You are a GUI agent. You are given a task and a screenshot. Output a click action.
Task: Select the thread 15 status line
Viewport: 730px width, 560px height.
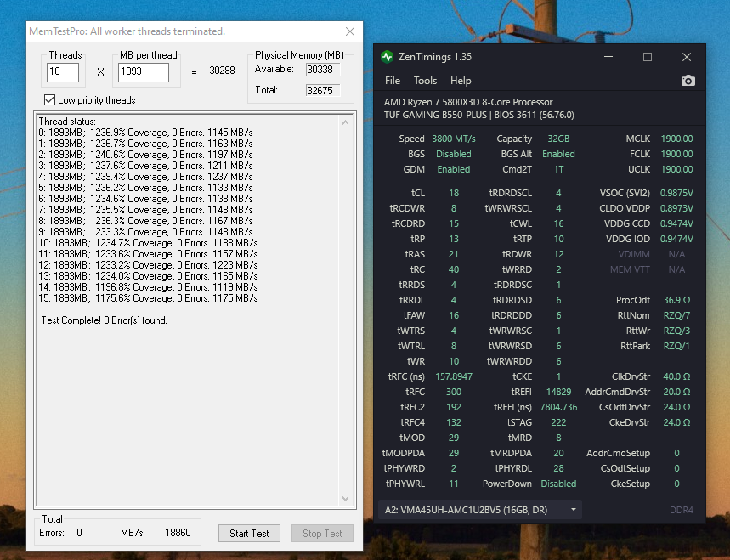pos(148,298)
